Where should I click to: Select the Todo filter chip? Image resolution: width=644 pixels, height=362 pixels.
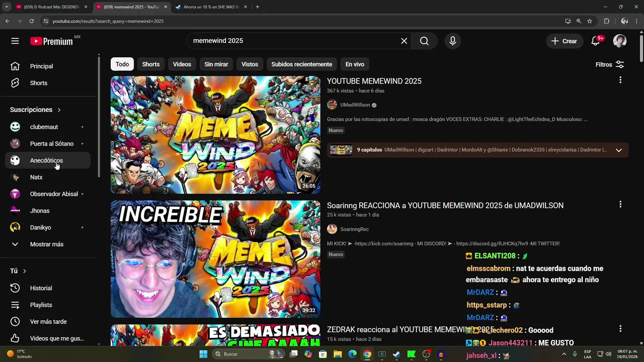coord(122,64)
